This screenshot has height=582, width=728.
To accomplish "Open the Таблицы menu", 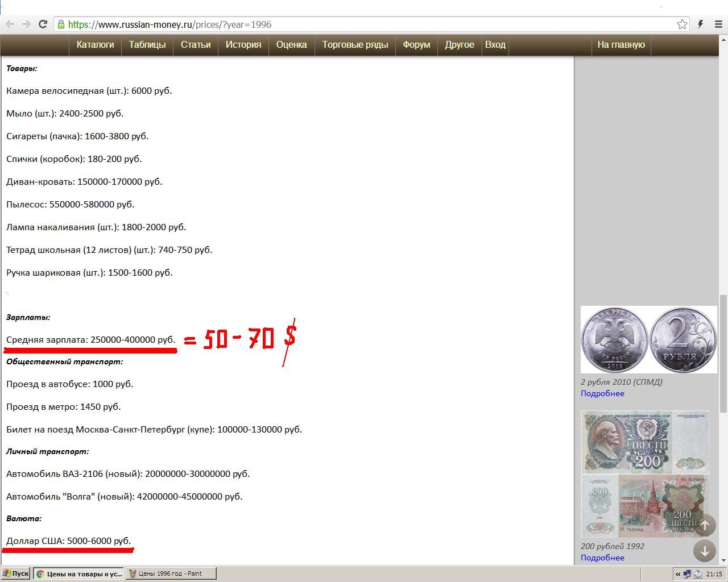I will (x=147, y=44).
